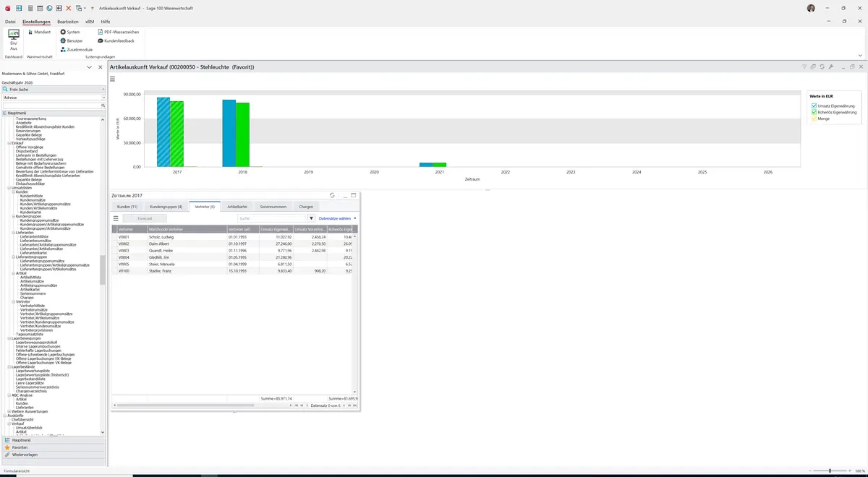Screen dimensions: 868x477
Task: Open Mandant settings in ribbon
Action: [39, 32]
